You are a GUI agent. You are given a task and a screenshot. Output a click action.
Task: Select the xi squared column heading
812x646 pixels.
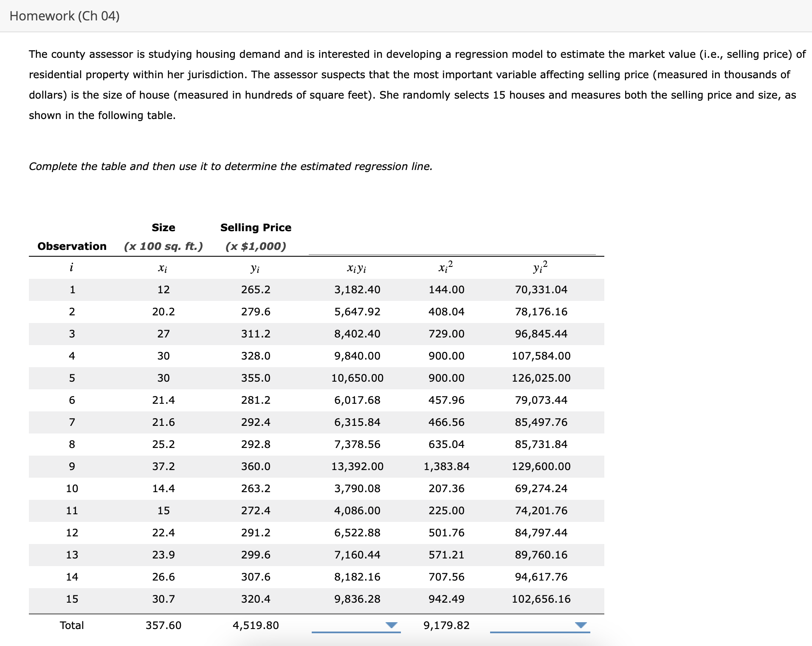pos(444,267)
